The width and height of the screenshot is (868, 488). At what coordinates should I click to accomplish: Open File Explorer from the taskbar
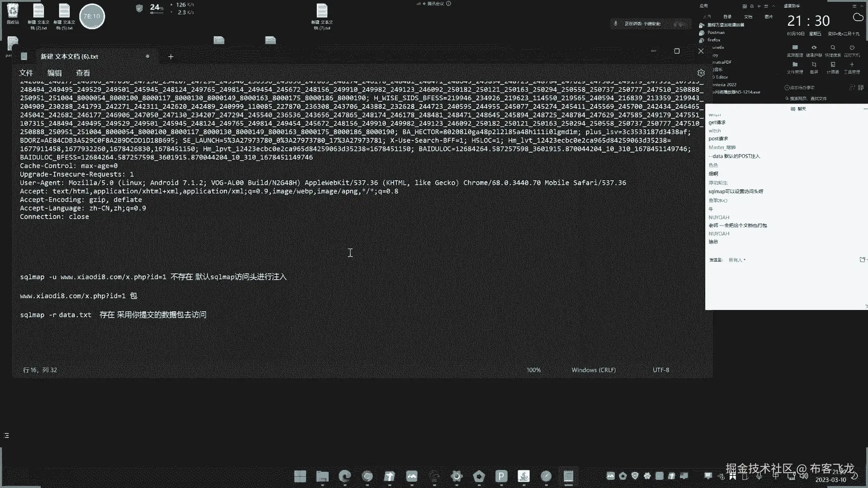point(322,476)
